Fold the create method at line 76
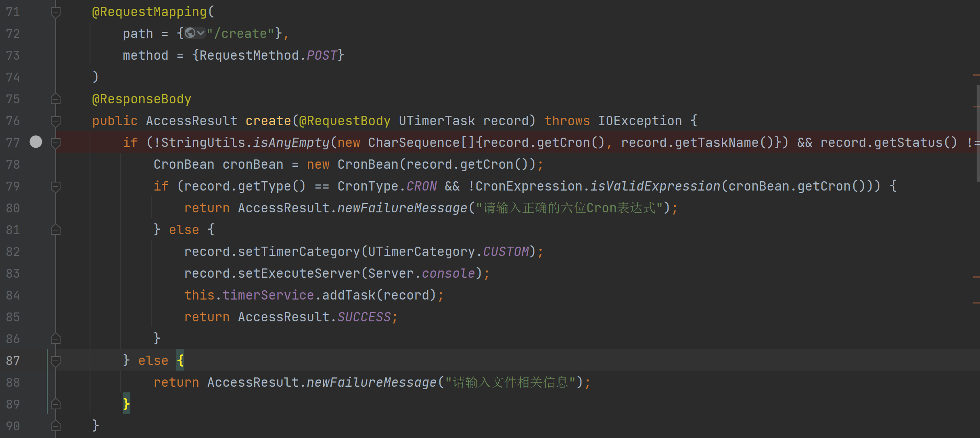The width and height of the screenshot is (980, 438). pyautogui.click(x=56, y=121)
